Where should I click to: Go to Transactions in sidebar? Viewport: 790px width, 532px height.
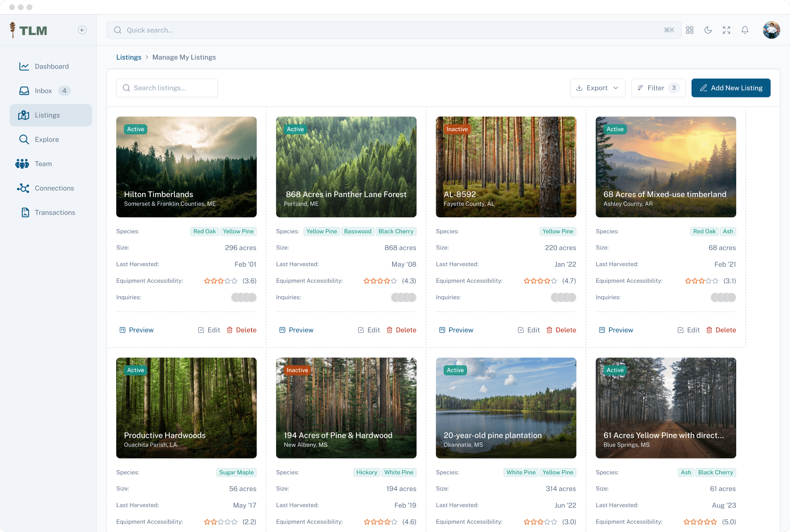tap(55, 213)
